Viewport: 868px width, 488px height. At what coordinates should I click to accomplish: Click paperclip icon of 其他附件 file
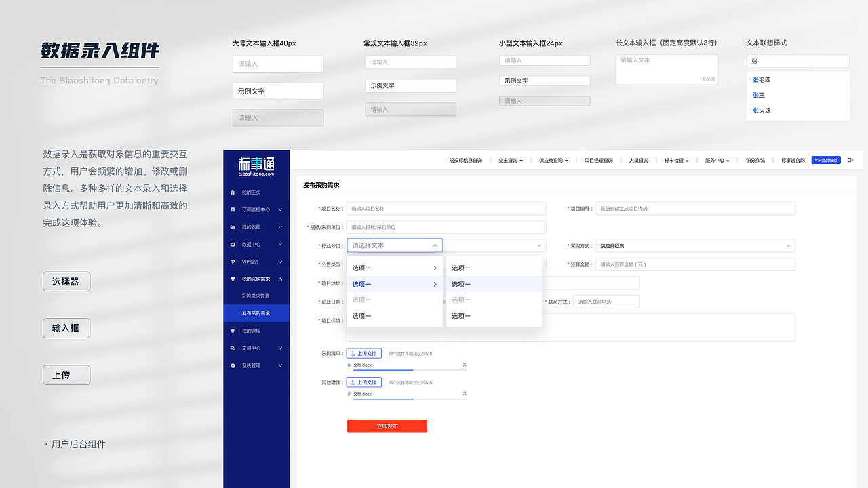[x=349, y=394]
